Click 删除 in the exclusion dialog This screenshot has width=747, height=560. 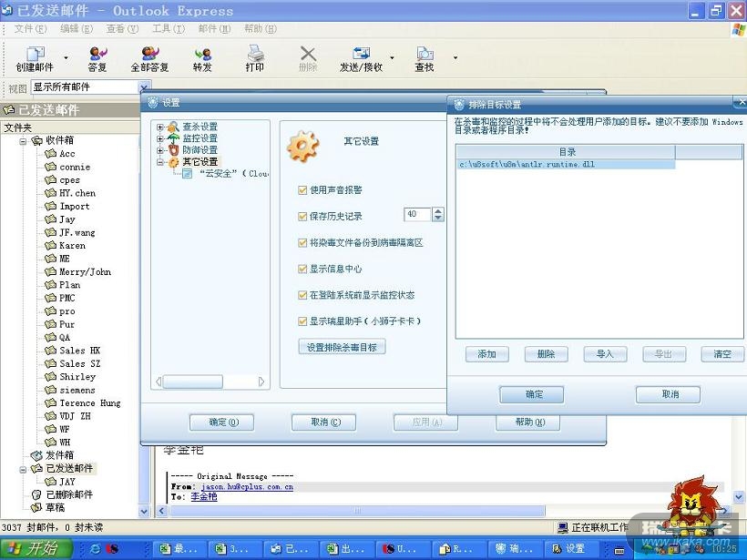[x=546, y=354]
